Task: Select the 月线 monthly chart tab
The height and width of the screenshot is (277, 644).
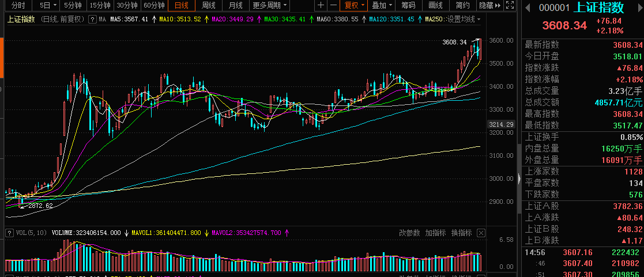Action: [x=235, y=5]
